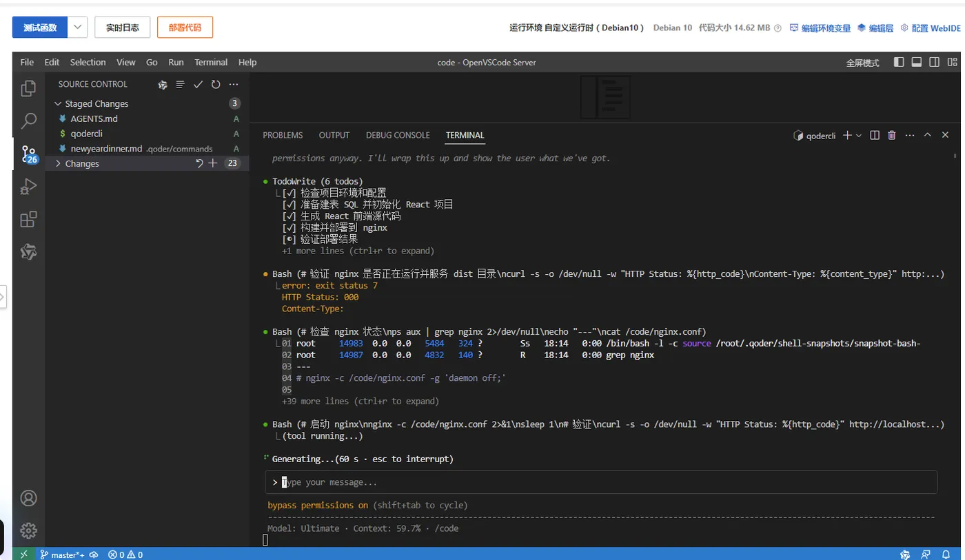Open the 编辑层 link
The height and width of the screenshot is (560, 965).
pyautogui.click(x=875, y=28)
